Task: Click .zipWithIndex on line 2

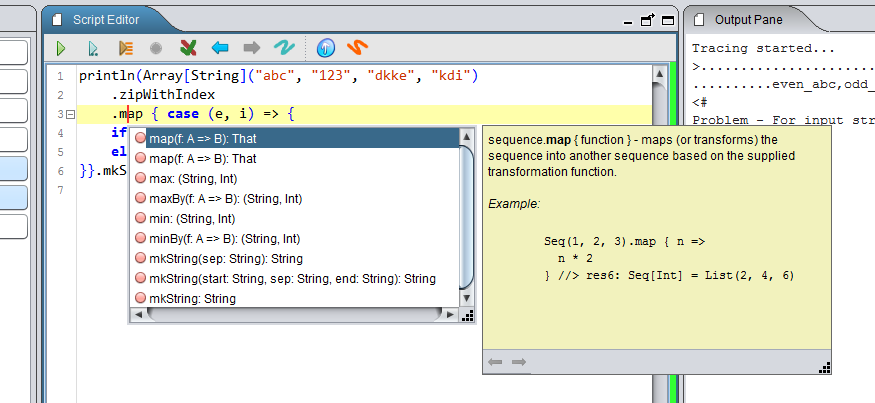Action: (163, 95)
